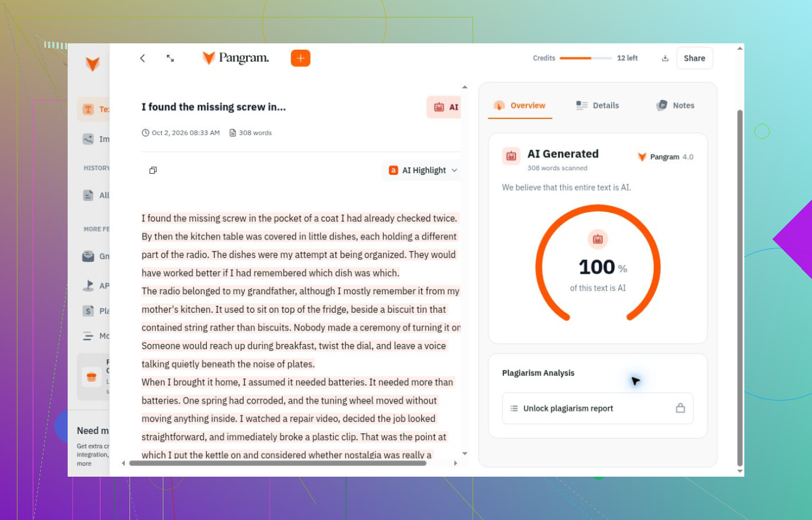
Task: Click the page vertical scrollbar thumb
Action: click(x=740, y=288)
